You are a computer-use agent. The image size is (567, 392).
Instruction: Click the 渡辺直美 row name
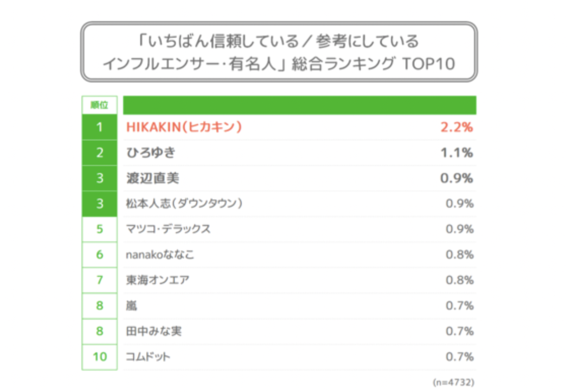tap(152, 178)
